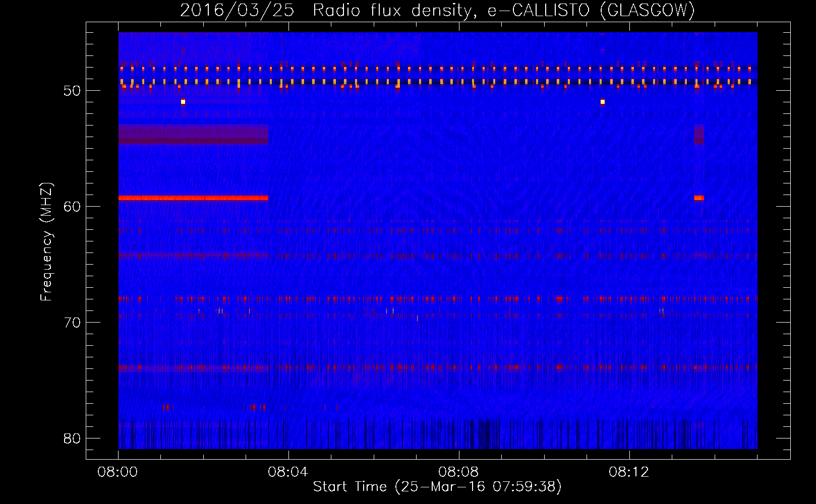Click the 08:00 time tick label

pos(118,472)
